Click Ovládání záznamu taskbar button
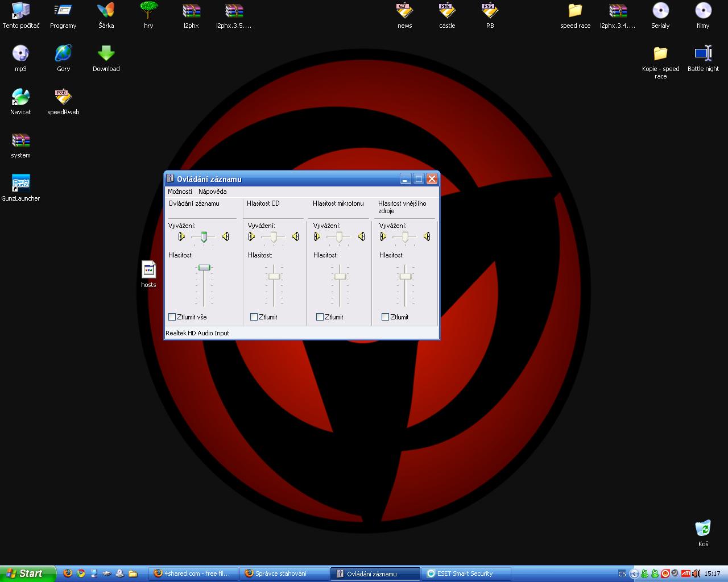Screen dimensions: 728x582 pos(375,573)
